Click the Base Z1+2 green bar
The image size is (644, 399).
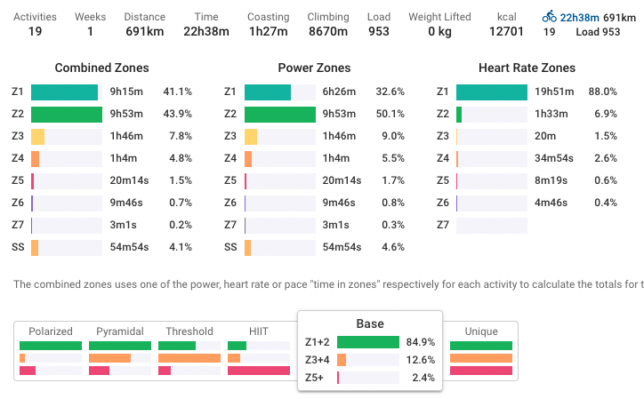coord(368,342)
